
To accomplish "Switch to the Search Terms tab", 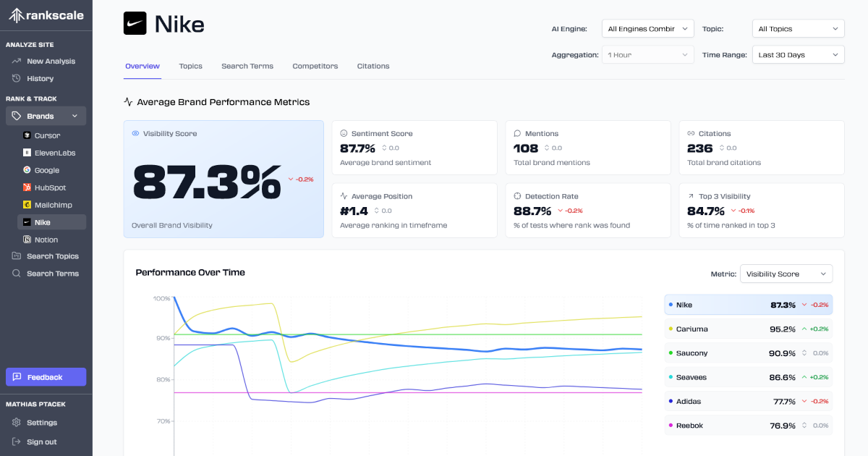I will [247, 66].
